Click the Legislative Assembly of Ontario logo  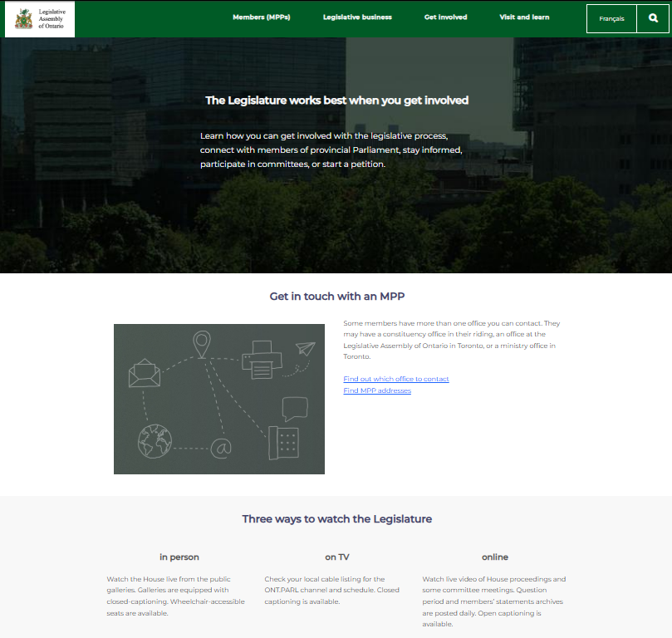point(40,19)
